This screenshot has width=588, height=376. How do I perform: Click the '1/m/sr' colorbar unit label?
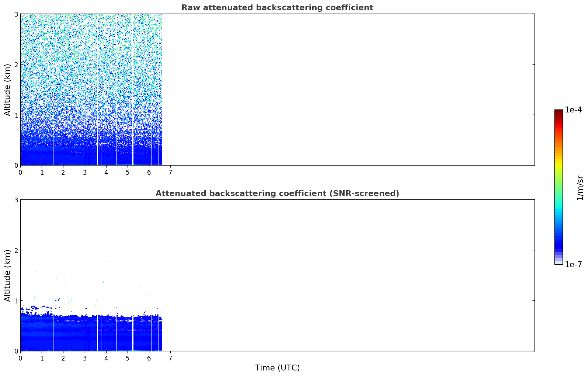point(580,188)
